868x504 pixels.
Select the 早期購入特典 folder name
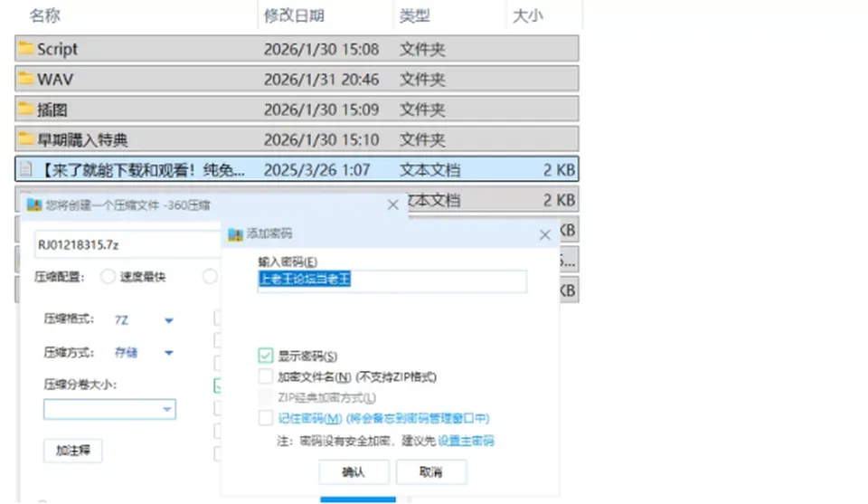tap(82, 139)
